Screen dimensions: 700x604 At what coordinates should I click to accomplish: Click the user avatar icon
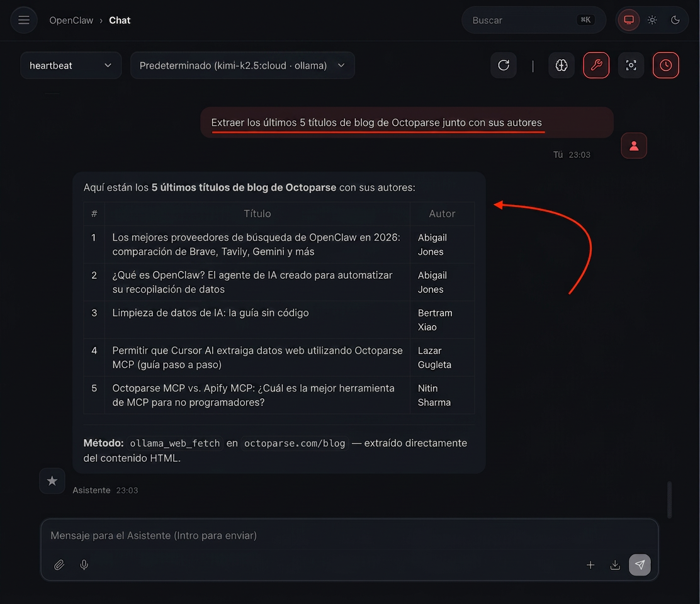click(x=633, y=146)
